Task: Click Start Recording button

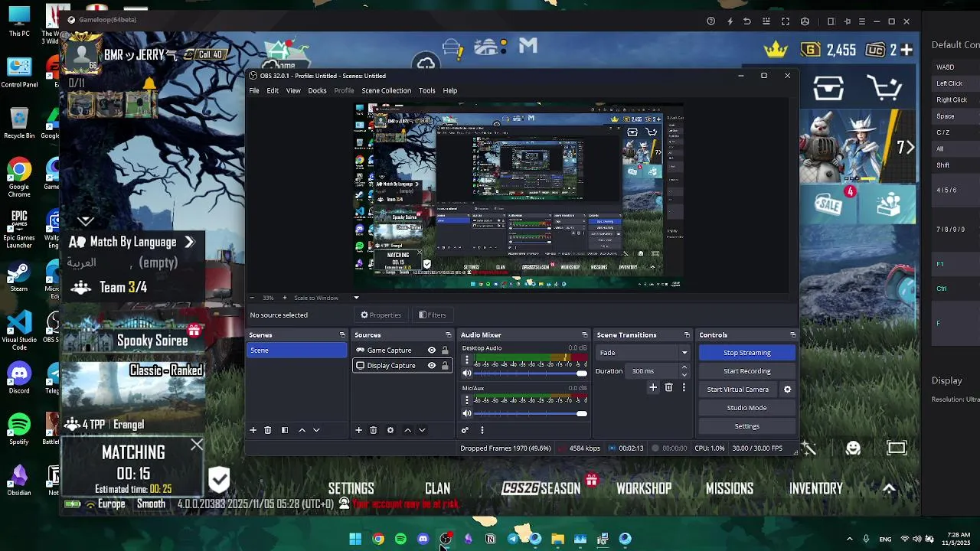Action: click(x=746, y=371)
